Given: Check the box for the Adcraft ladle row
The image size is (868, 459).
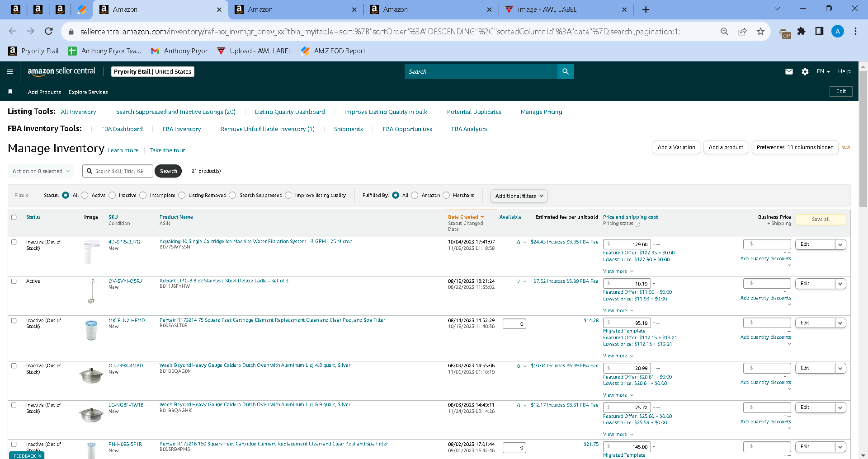Looking at the screenshot, I should [14, 281].
